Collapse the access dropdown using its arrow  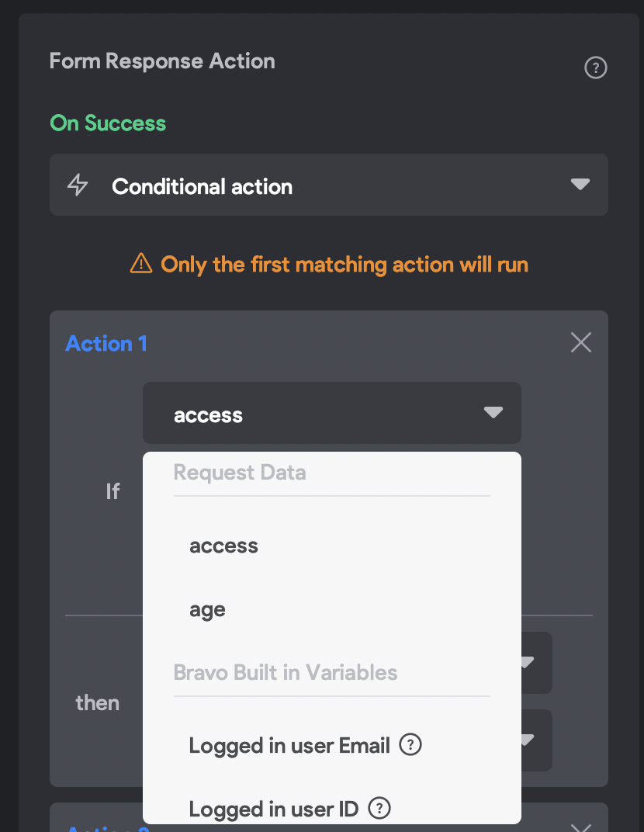tap(493, 412)
